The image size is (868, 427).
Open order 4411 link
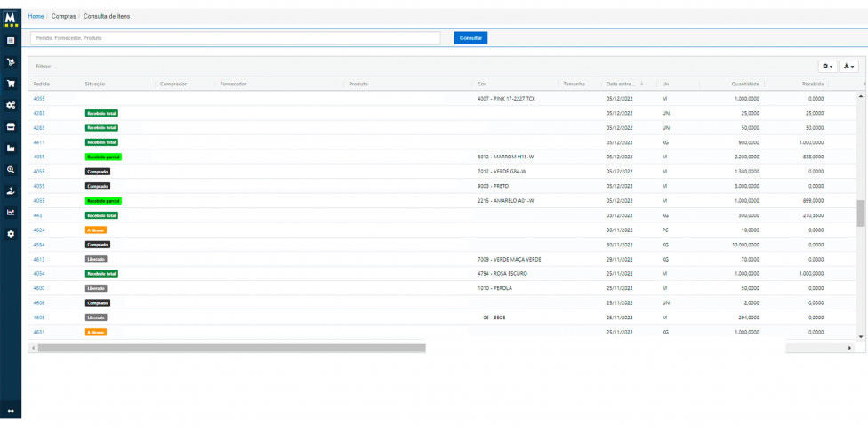tap(39, 142)
